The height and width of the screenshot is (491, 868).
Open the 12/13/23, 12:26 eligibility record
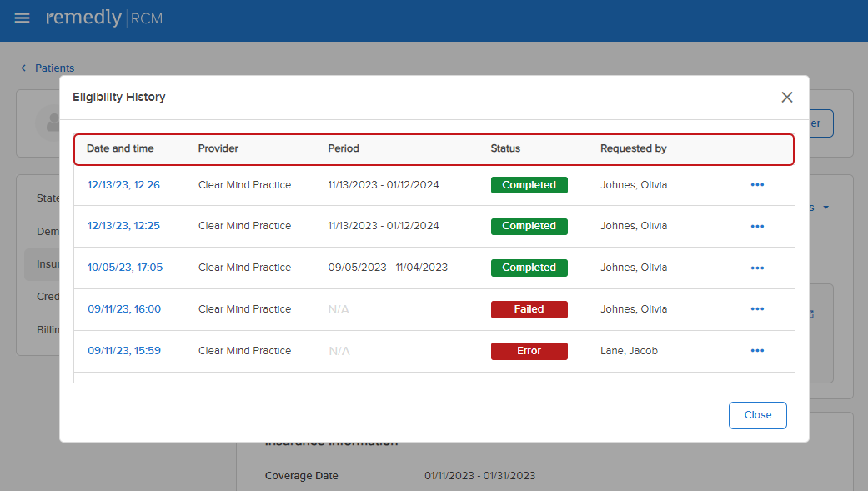tap(123, 185)
